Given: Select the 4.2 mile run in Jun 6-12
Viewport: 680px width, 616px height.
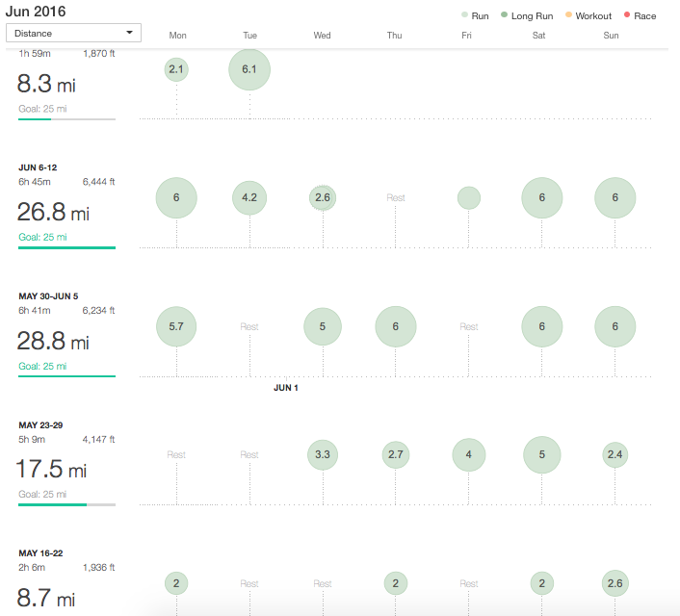Looking at the screenshot, I should [249, 198].
